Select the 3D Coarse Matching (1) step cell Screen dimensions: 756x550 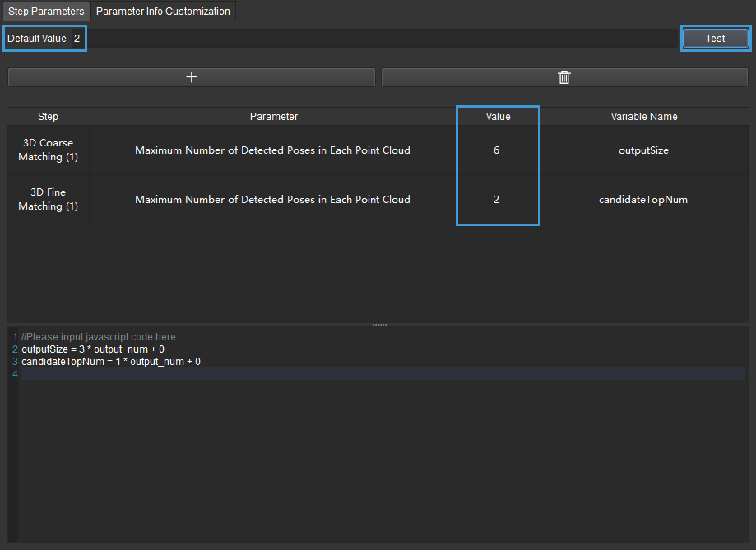point(49,150)
